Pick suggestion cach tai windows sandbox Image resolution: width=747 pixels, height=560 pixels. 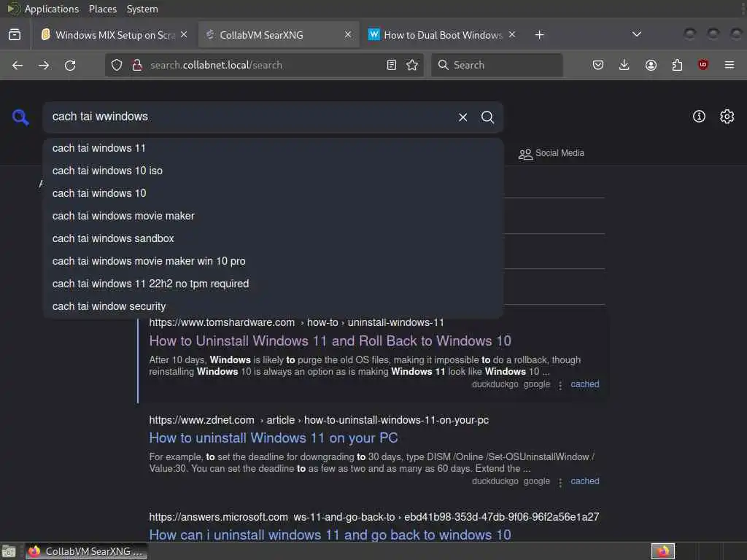pos(273,238)
